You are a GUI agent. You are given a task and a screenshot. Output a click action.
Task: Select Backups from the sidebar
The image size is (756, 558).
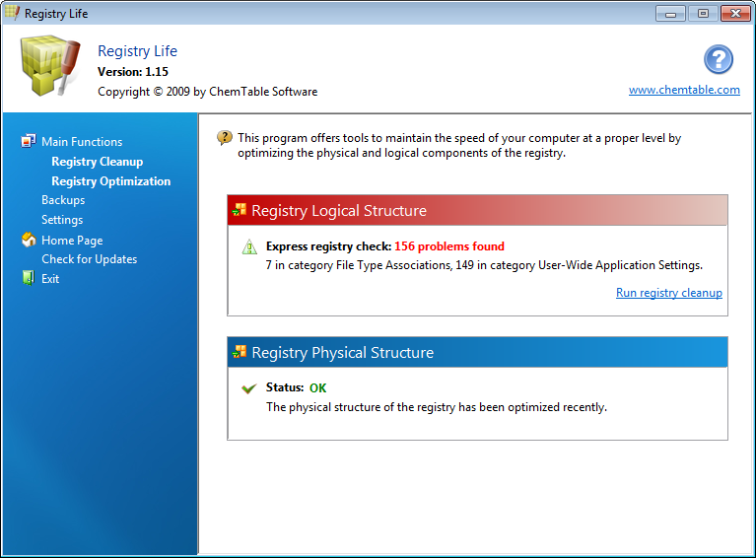point(63,200)
